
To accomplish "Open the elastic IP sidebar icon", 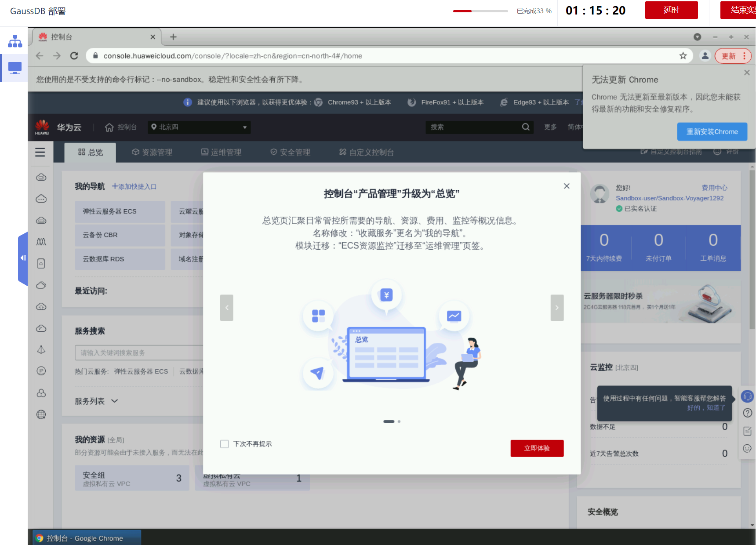I will point(41,371).
